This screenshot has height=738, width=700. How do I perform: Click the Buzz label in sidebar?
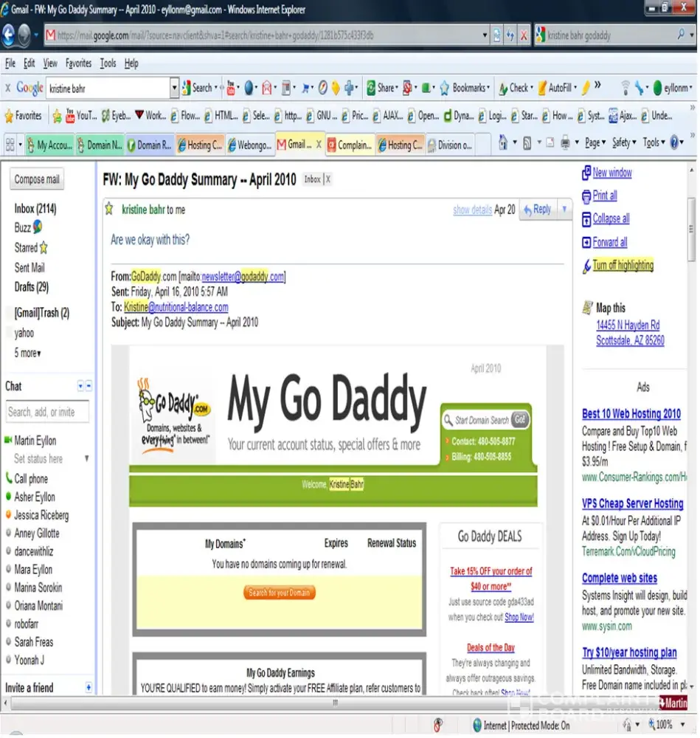tap(22, 228)
